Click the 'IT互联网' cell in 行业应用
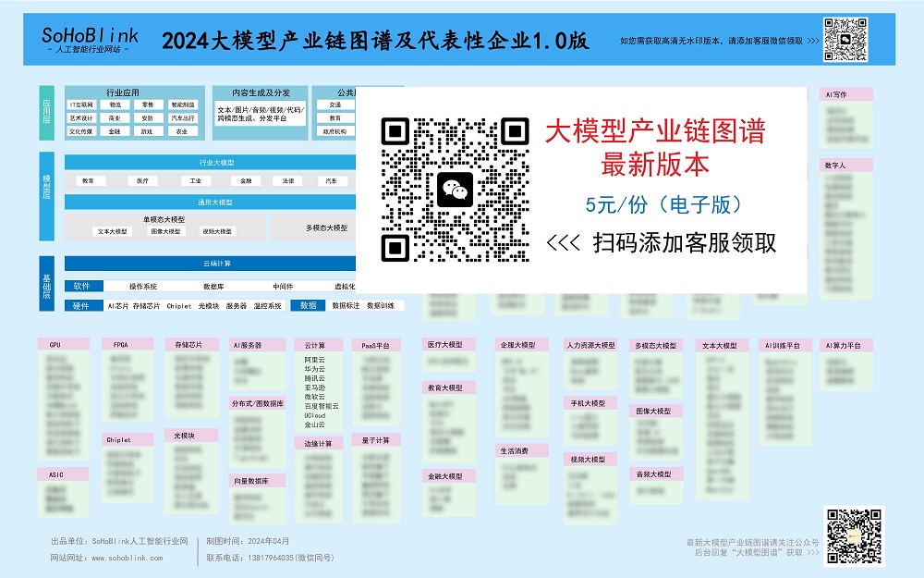The height and width of the screenshot is (578, 924). 81,105
